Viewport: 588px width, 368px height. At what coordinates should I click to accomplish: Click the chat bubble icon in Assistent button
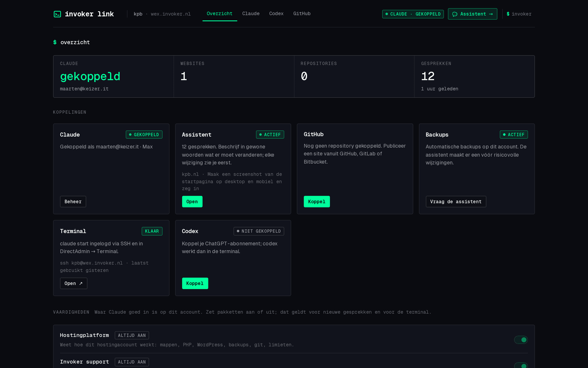click(455, 14)
